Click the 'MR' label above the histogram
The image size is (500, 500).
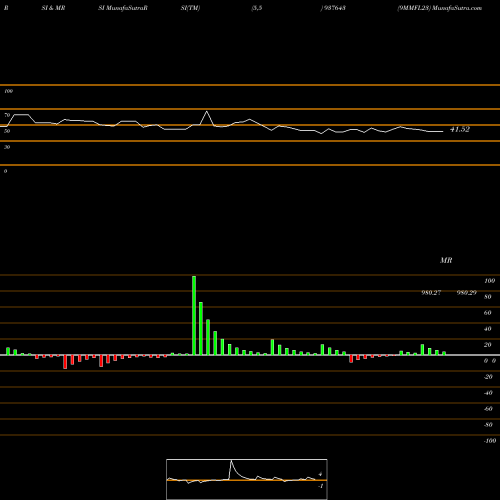(446, 260)
